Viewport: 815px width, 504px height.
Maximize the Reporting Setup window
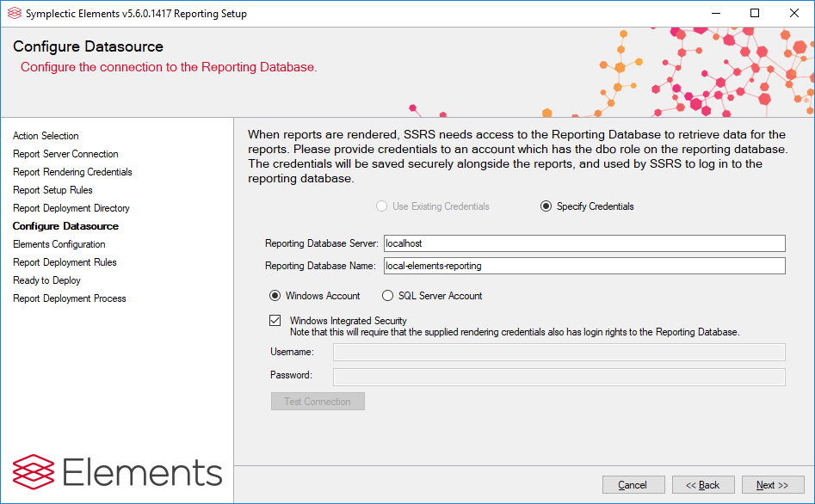coord(755,14)
